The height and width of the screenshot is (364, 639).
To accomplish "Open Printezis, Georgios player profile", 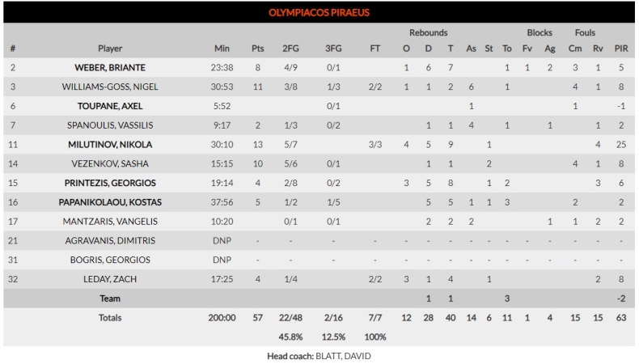I will [110, 184].
